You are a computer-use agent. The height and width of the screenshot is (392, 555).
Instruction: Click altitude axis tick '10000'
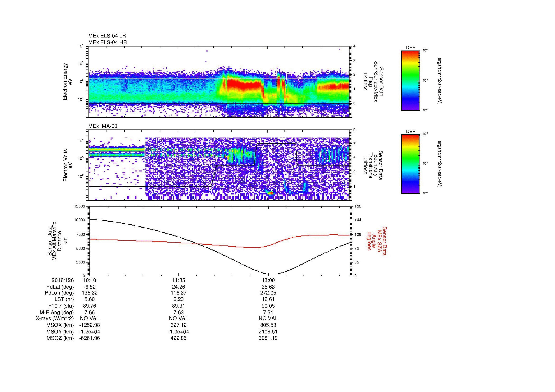(80, 220)
